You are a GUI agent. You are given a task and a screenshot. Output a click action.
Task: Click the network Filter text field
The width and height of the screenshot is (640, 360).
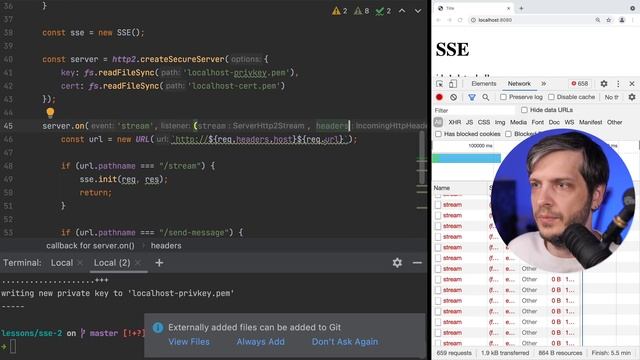tap(473, 110)
